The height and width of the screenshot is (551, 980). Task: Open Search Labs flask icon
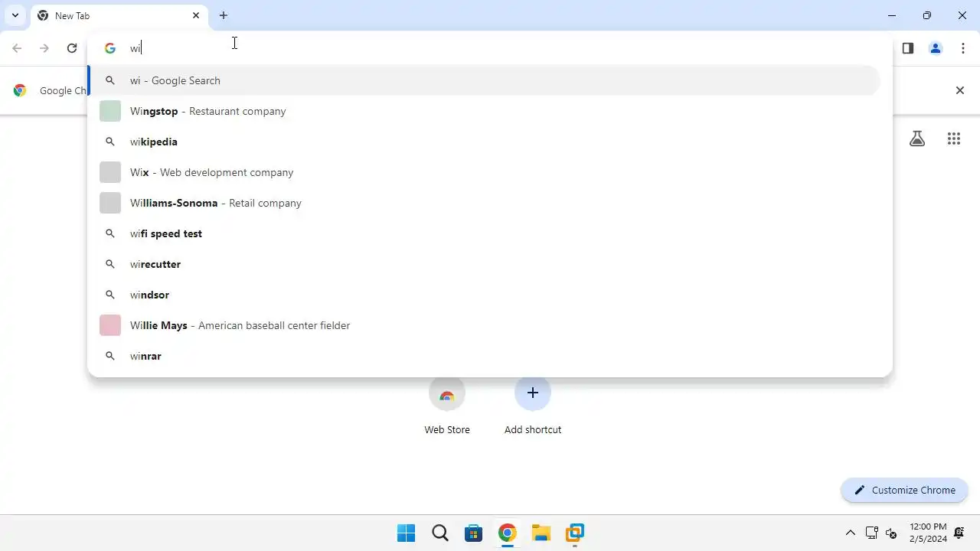pyautogui.click(x=917, y=139)
